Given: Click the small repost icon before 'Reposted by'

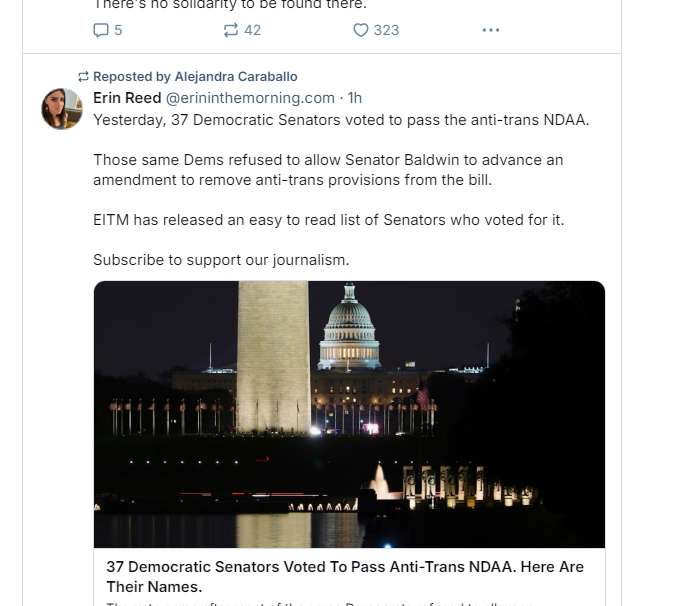Looking at the screenshot, I should pyautogui.click(x=84, y=77).
